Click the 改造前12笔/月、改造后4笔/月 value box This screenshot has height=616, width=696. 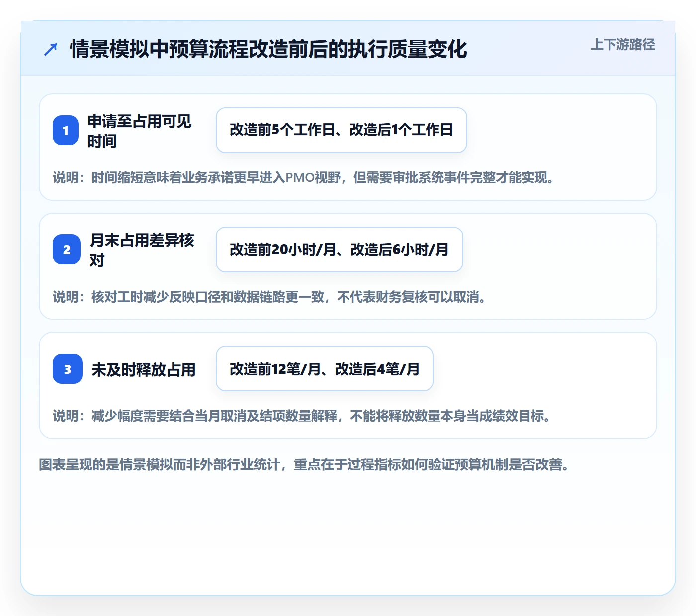click(x=325, y=369)
